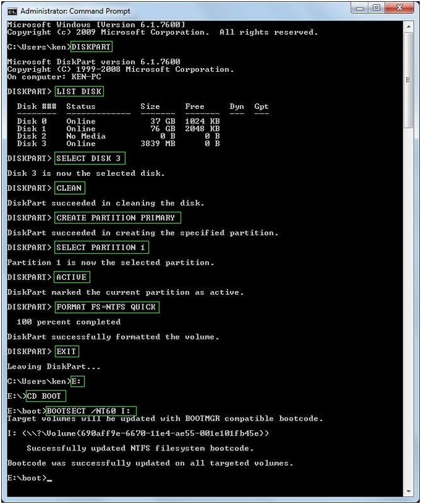Click the 'E:' drive command text
421x504 pixels.
tap(76, 381)
